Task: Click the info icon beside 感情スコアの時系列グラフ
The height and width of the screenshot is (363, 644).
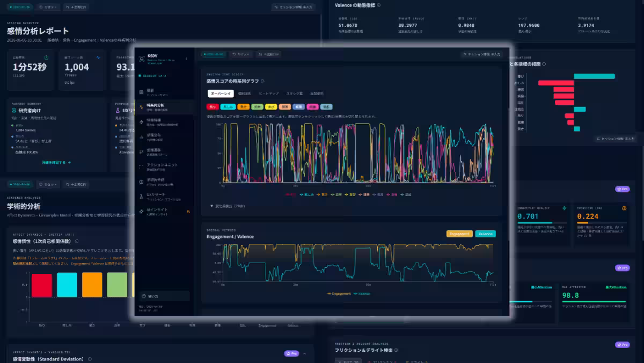Action: [x=263, y=81]
